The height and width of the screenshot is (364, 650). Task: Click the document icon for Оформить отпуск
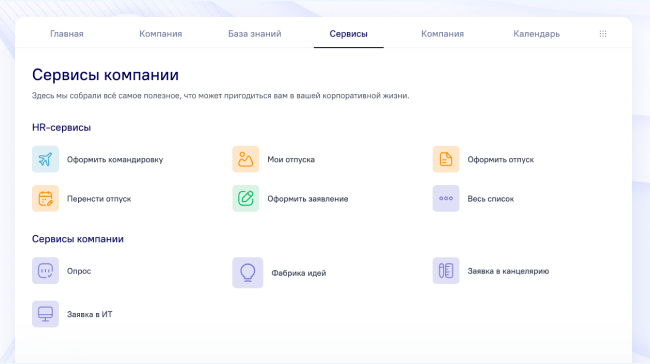[446, 159]
